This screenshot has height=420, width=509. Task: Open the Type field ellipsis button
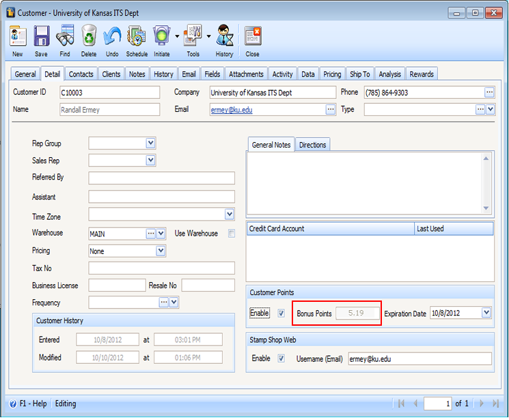coord(480,109)
